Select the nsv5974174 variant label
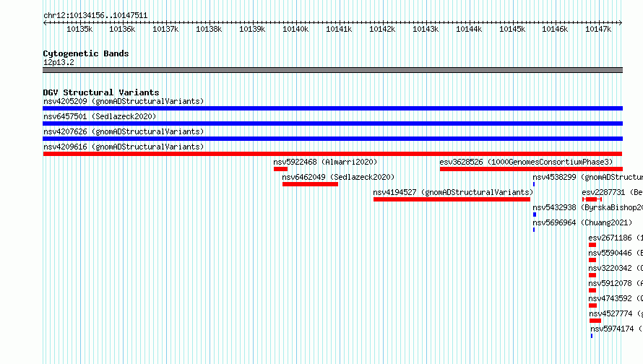643x364 pixels. 617,329
